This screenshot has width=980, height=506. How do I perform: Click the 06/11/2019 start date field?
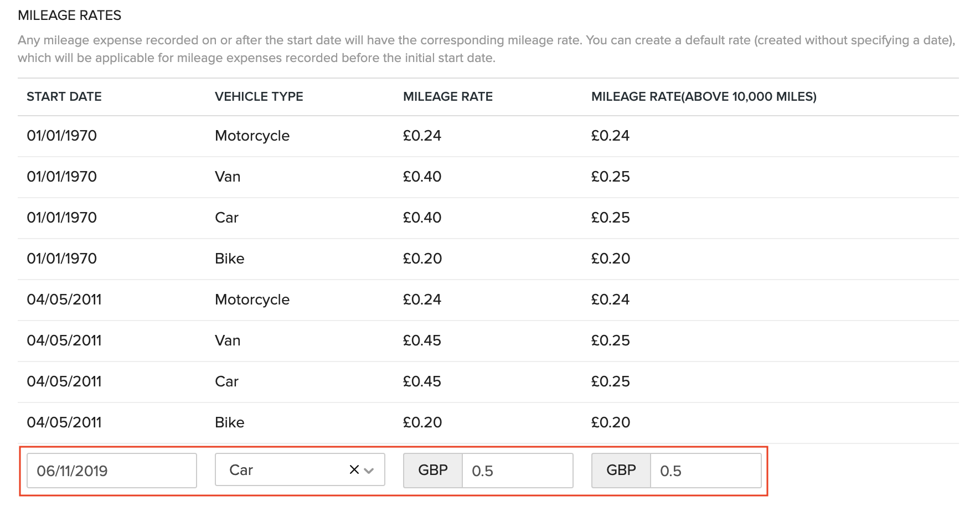pos(111,471)
